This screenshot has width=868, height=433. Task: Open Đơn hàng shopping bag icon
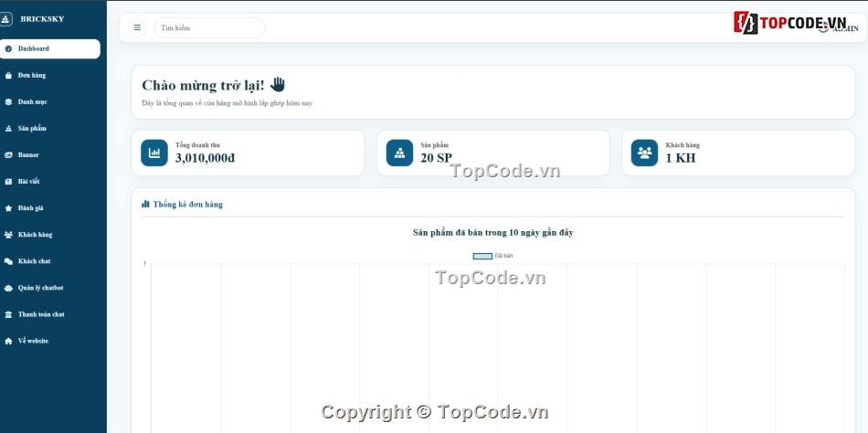(8, 75)
